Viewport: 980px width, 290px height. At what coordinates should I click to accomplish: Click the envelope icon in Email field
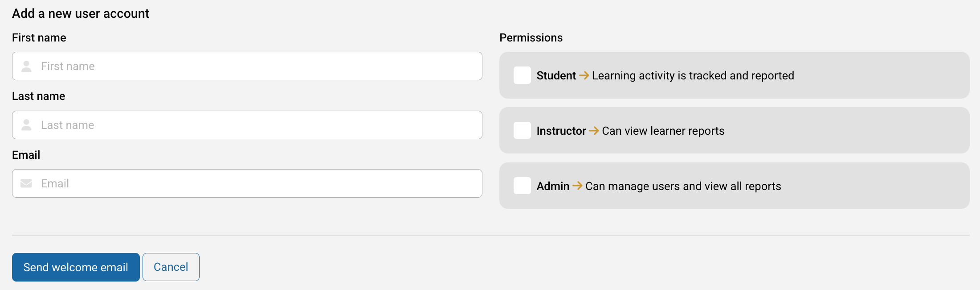(26, 183)
